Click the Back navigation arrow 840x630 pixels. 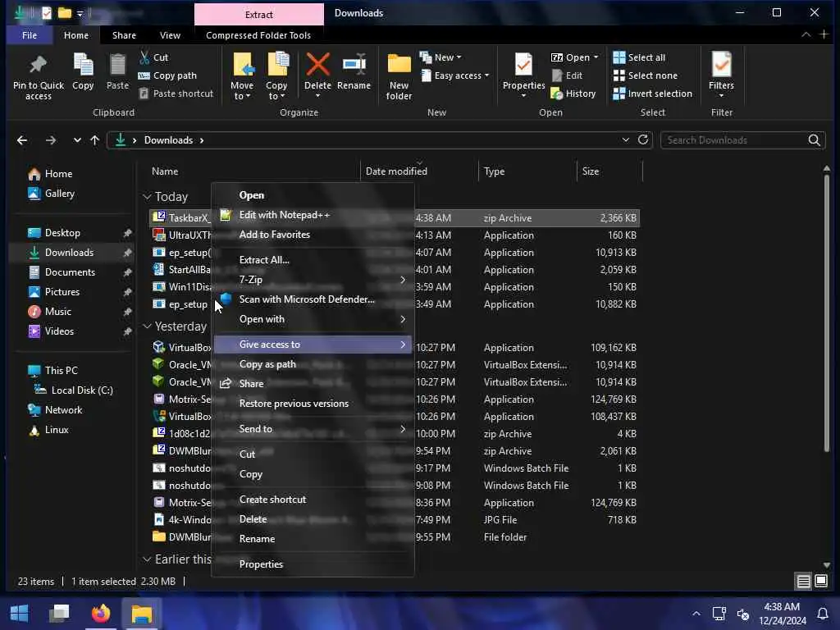point(22,140)
